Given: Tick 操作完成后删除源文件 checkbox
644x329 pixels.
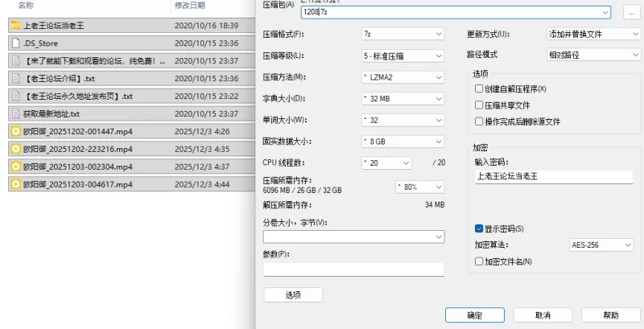Looking at the screenshot, I should coord(478,121).
